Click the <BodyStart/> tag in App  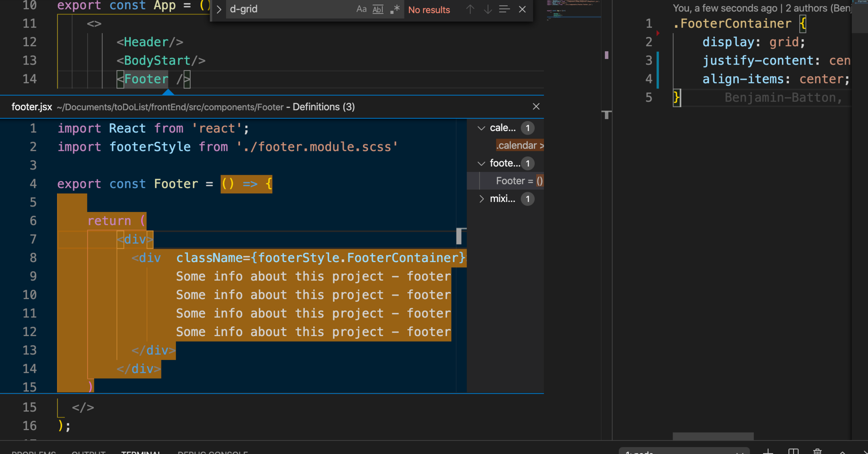[161, 61]
